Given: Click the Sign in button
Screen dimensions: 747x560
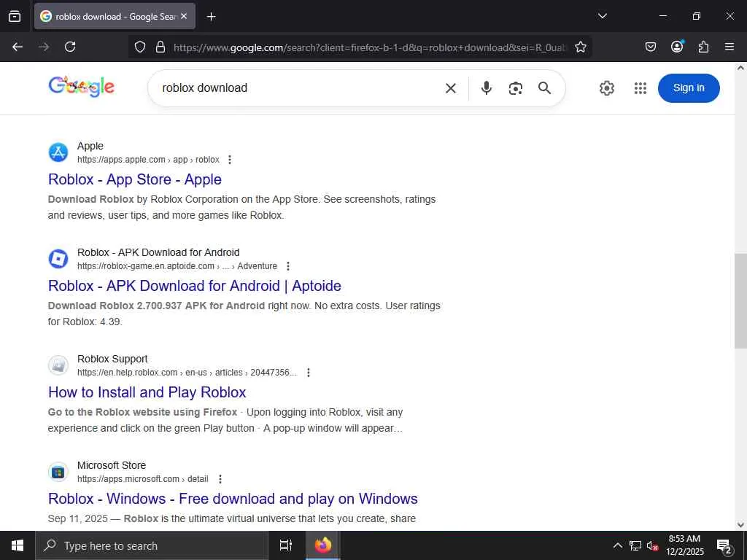Looking at the screenshot, I should click(689, 88).
